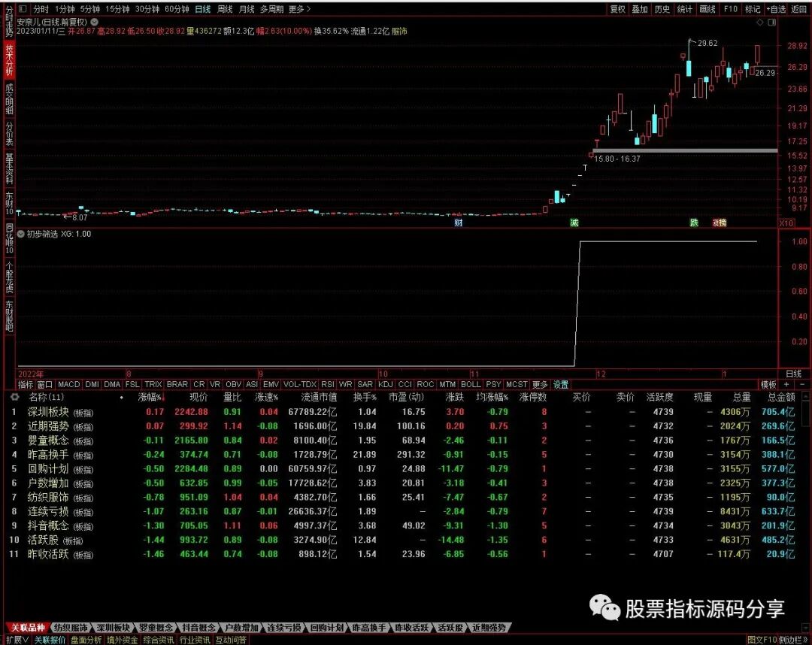This screenshot has width=812, height=645.
Task: Switch to 30分钟 period
Action: coord(147,9)
